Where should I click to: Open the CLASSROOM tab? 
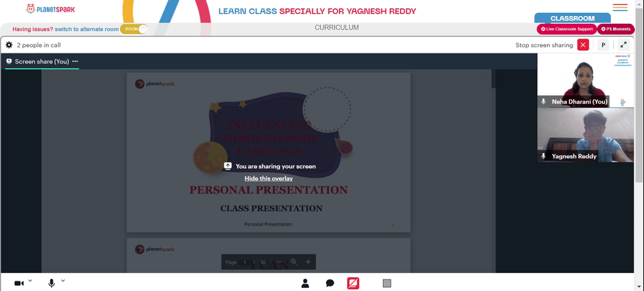click(x=572, y=19)
